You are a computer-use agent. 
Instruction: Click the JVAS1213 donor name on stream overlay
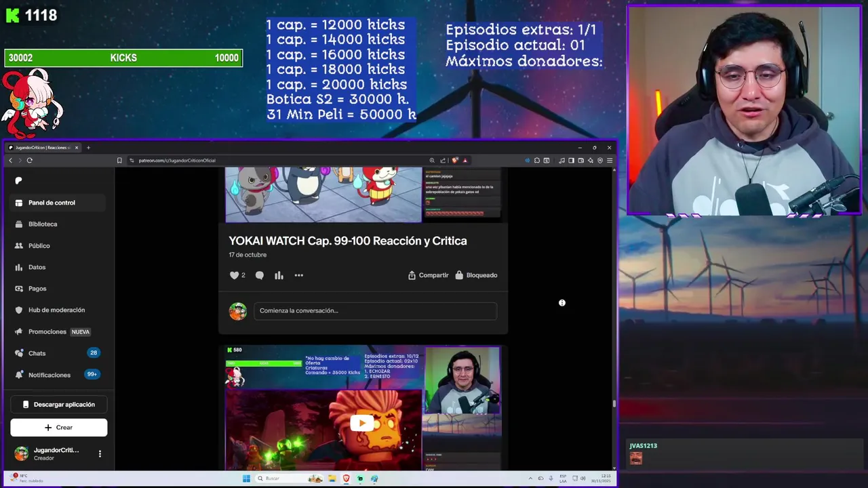(643, 446)
